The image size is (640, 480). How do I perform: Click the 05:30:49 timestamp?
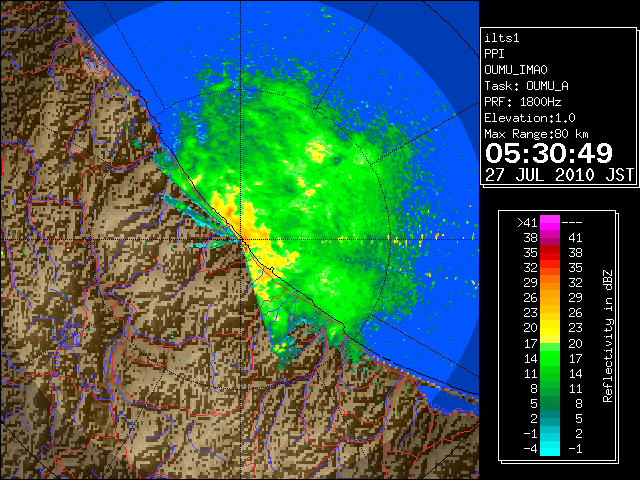[549, 153]
